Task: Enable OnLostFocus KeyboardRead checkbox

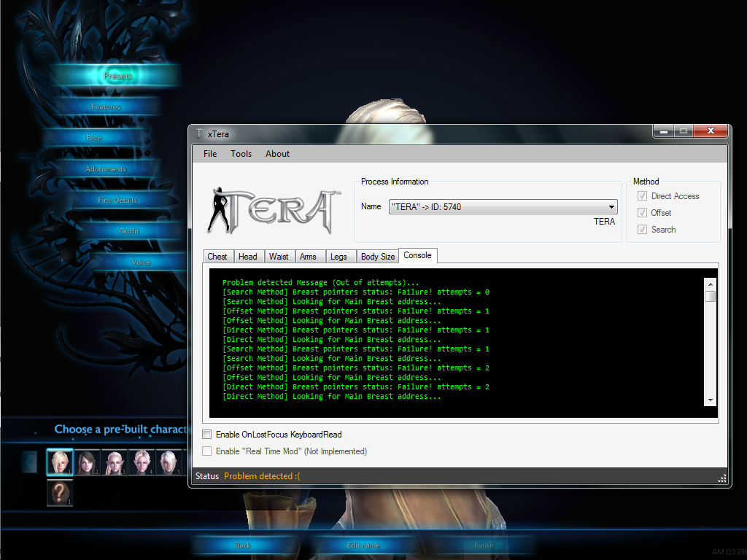Action: pos(207,435)
